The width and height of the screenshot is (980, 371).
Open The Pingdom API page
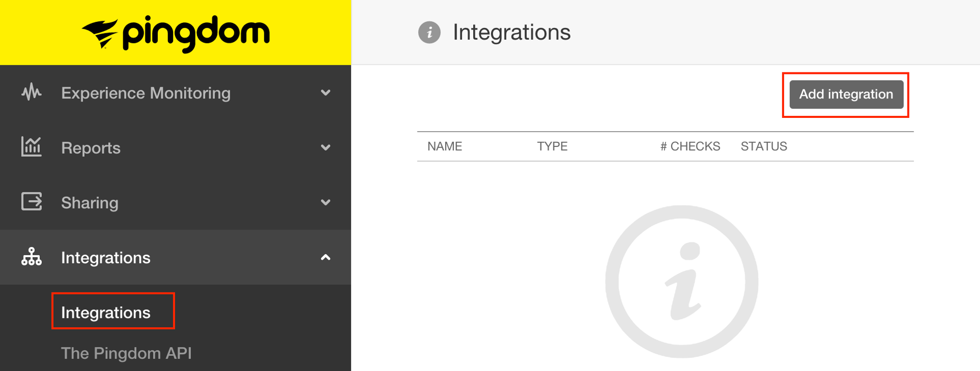coord(126,353)
